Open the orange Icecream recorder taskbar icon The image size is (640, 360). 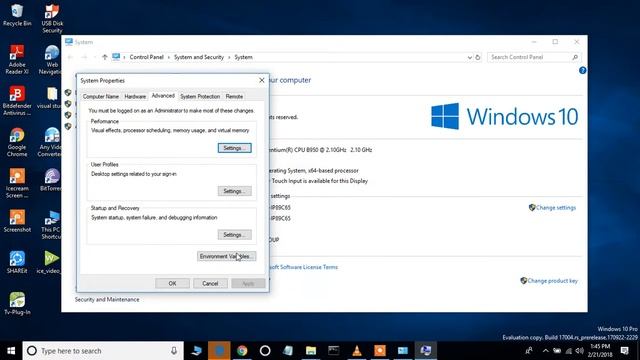(380, 351)
